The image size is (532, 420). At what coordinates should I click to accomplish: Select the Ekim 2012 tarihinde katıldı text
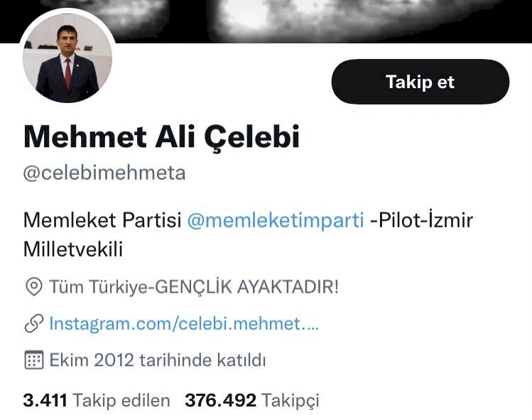158,360
